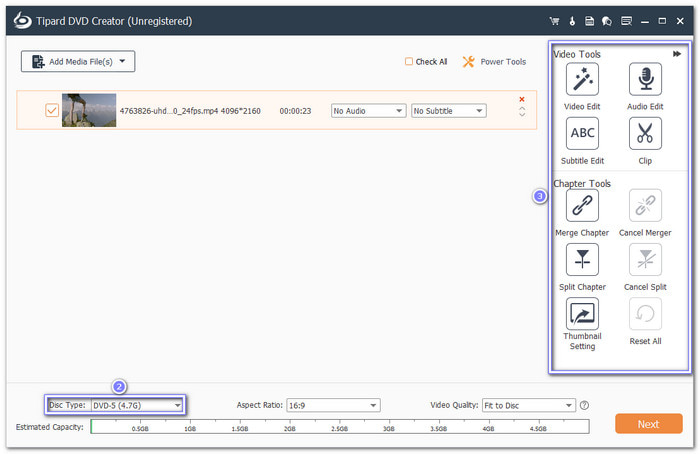Click the Cancel Merger icon
700x454 pixels.
pyautogui.click(x=645, y=205)
